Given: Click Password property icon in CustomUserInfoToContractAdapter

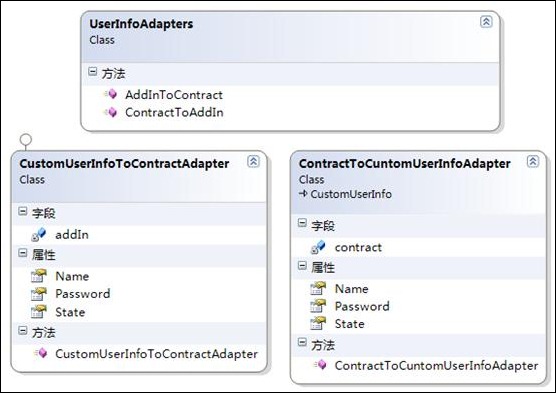Looking at the screenshot, I should point(39,294).
